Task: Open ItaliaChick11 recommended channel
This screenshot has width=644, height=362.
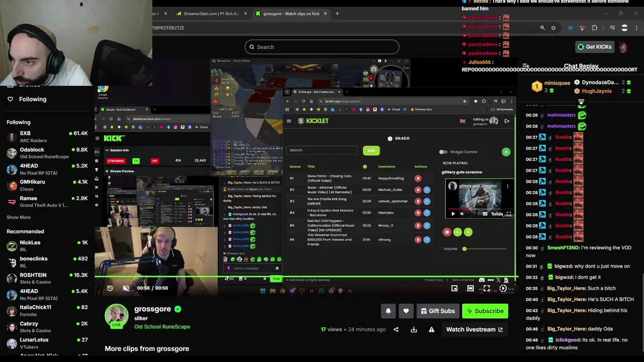Action: 47,311
